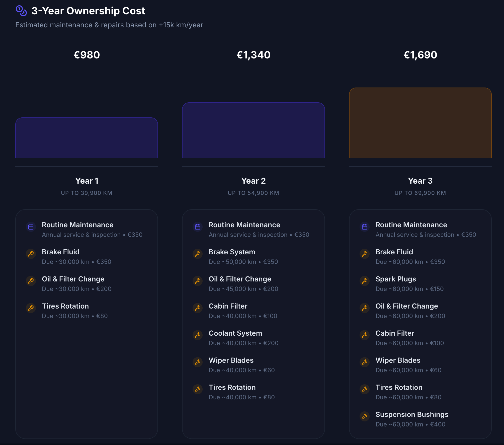
Task: Click Due ~40,000 km • €100 text
Action: pyautogui.click(x=243, y=316)
